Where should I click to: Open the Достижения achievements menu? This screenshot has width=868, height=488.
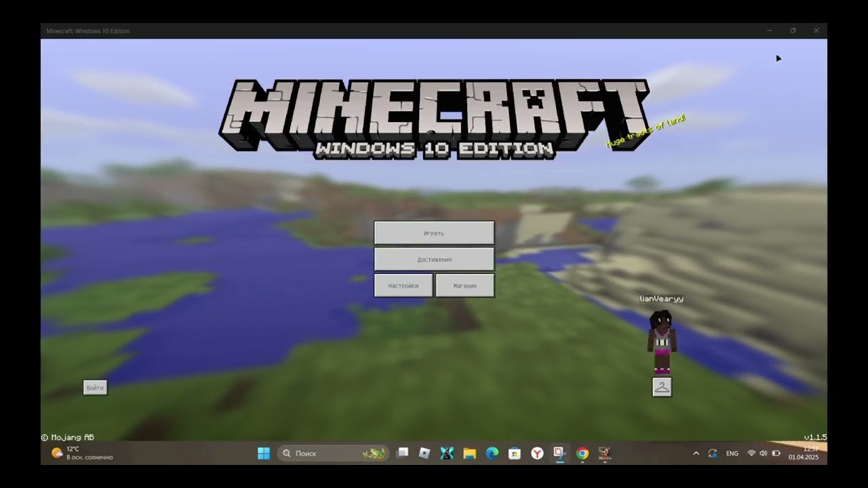434,260
